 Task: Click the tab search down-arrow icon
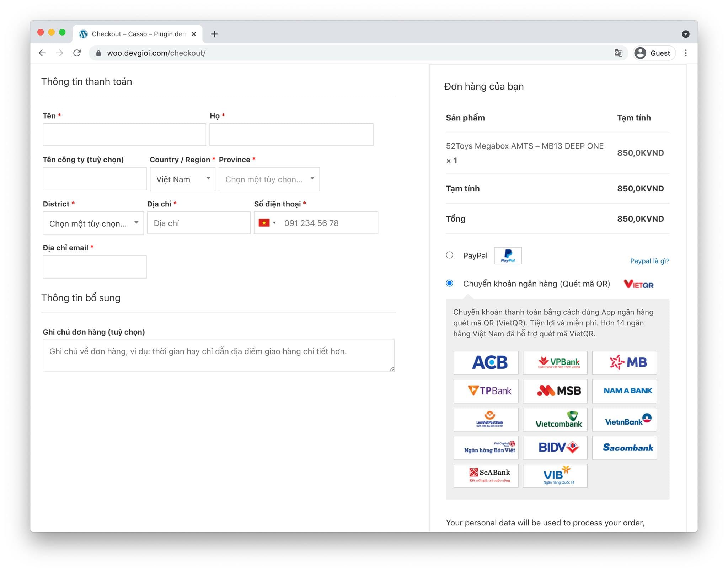click(686, 34)
